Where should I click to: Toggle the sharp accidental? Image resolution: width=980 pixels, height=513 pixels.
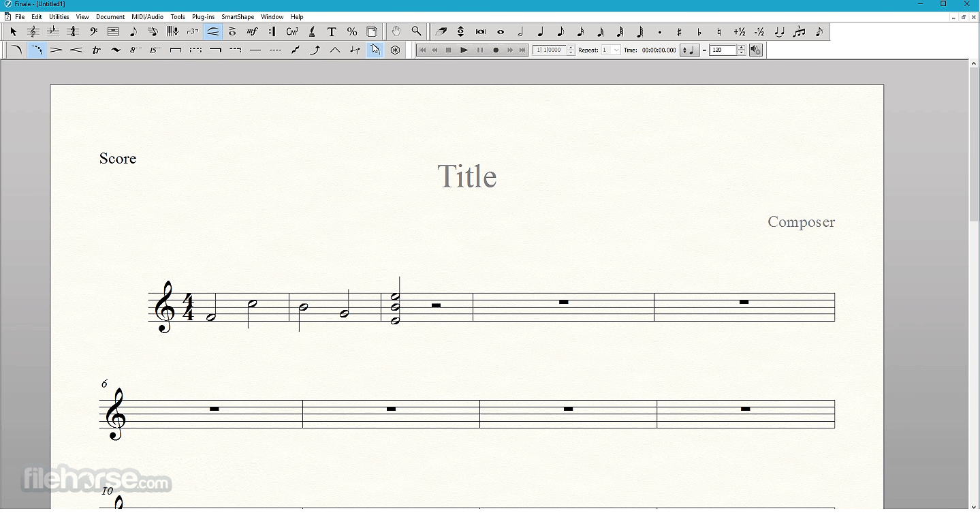pyautogui.click(x=680, y=31)
